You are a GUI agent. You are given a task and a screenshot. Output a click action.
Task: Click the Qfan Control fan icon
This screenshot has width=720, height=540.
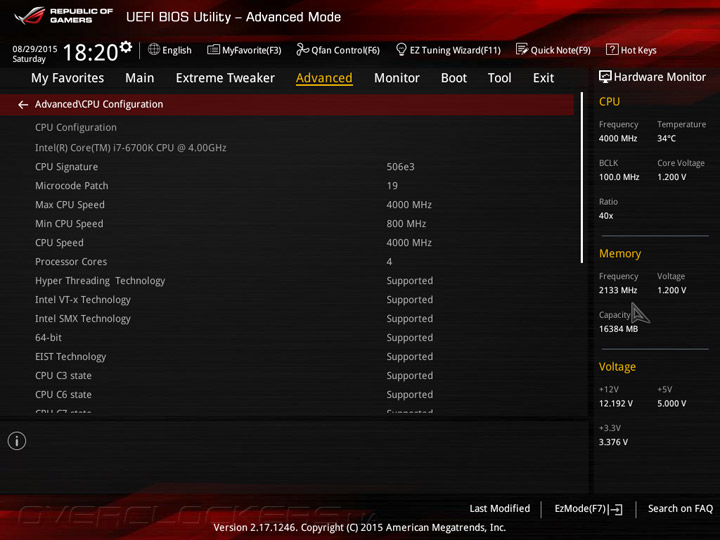[302, 49]
